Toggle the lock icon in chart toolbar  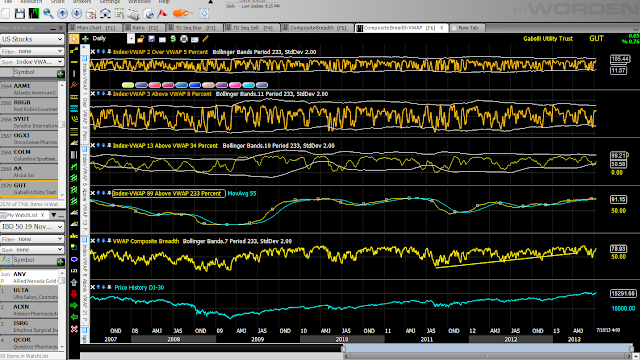point(140,39)
